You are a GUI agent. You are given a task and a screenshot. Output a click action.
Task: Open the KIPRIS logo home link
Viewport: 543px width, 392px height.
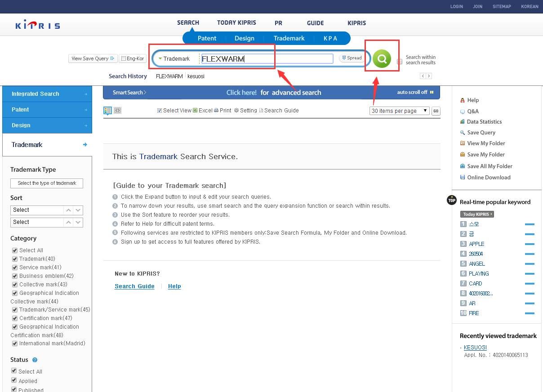pyautogui.click(x=38, y=25)
